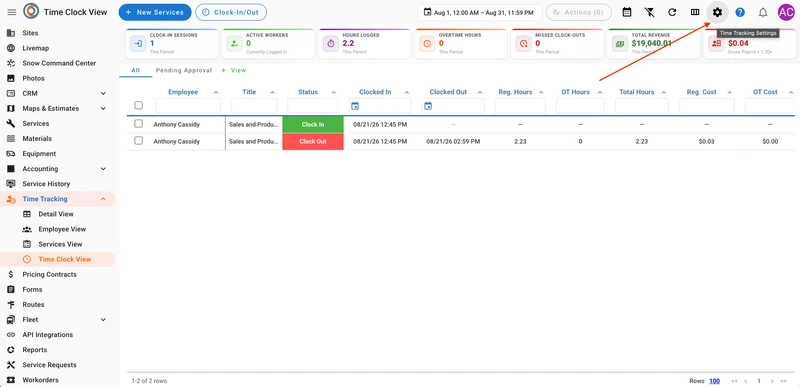
Task: Open Time Tracking Settings gear icon
Action: pyautogui.click(x=717, y=12)
